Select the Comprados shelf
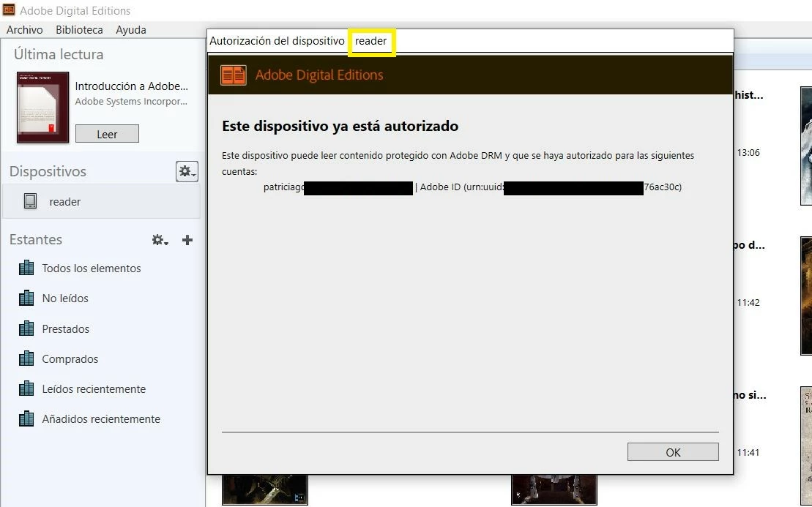The width and height of the screenshot is (812, 507). tap(70, 358)
